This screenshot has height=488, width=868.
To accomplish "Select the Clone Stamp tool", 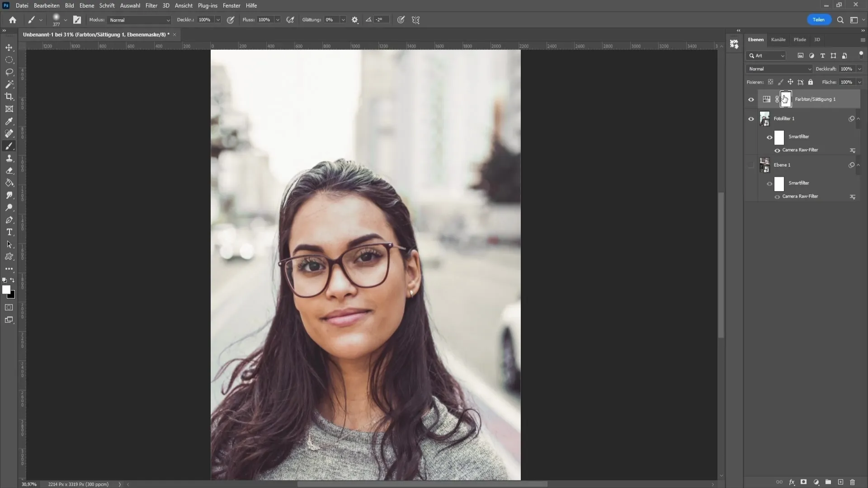I will tap(9, 159).
